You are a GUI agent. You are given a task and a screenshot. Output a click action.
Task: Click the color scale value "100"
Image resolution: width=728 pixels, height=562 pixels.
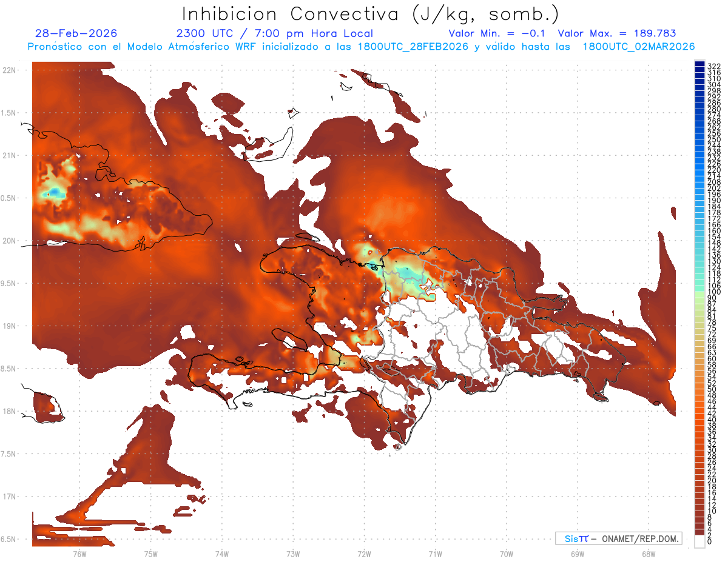point(713,292)
